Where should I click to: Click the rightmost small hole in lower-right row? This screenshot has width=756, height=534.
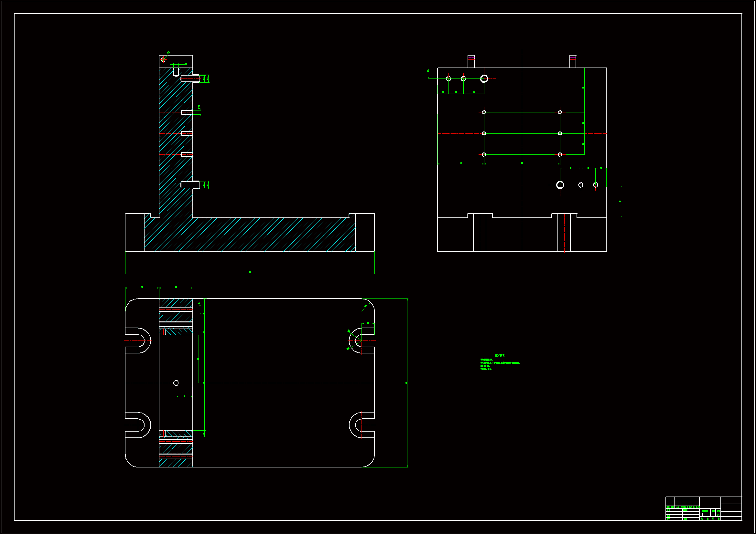pos(595,185)
